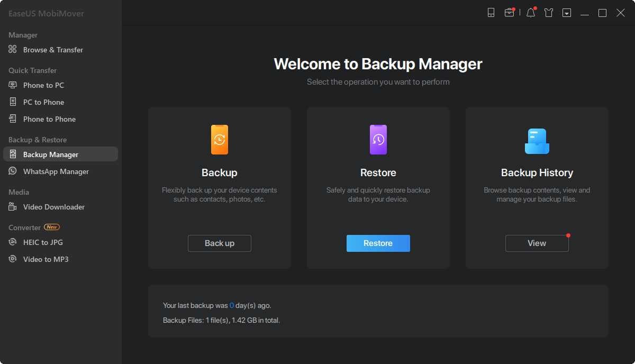Maximize the MobiMover window

point(602,13)
